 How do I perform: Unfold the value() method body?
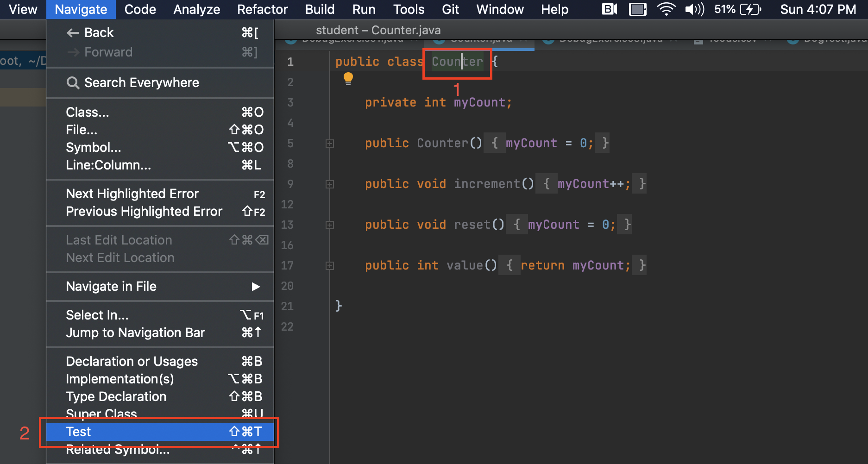[x=330, y=266]
